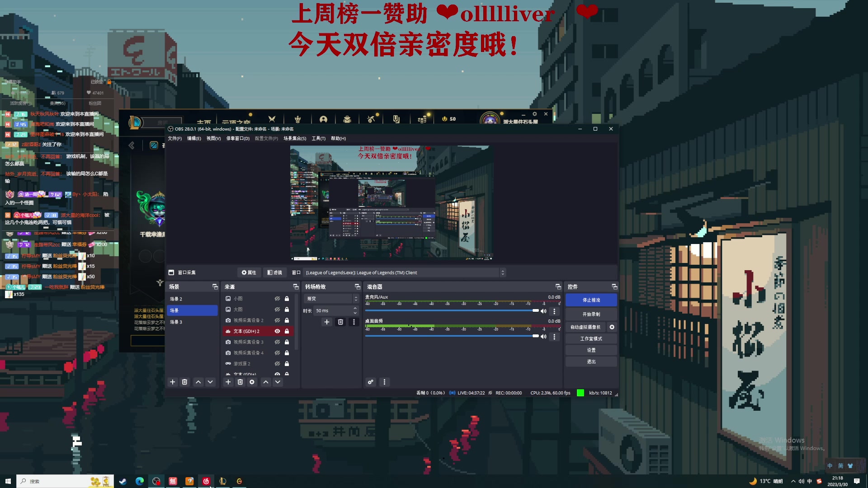Mute the 麦克风/Aux speaker icon
868x488 pixels.
click(544, 311)
